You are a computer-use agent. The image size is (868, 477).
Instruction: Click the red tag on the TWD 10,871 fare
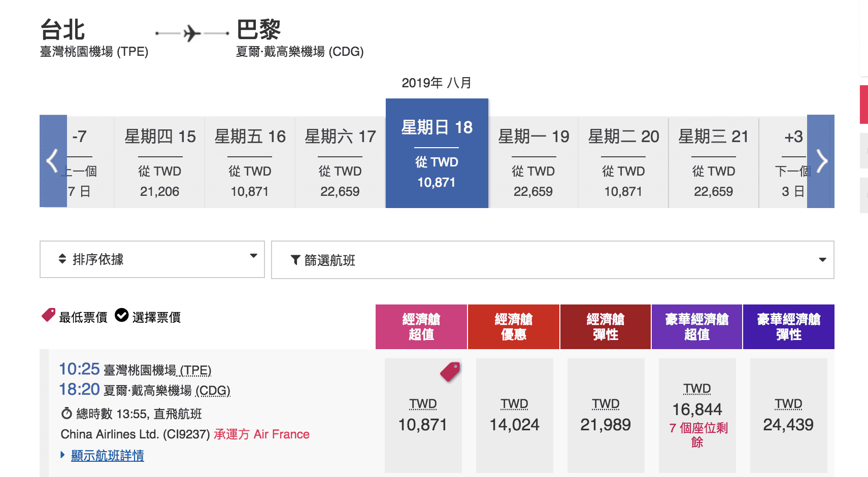coord(450,371)
